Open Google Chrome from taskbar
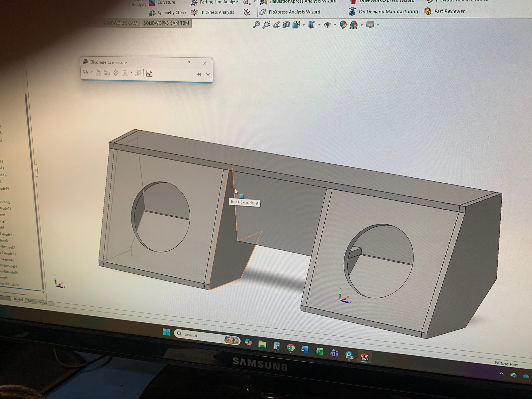532x399 pixels. 291,348
